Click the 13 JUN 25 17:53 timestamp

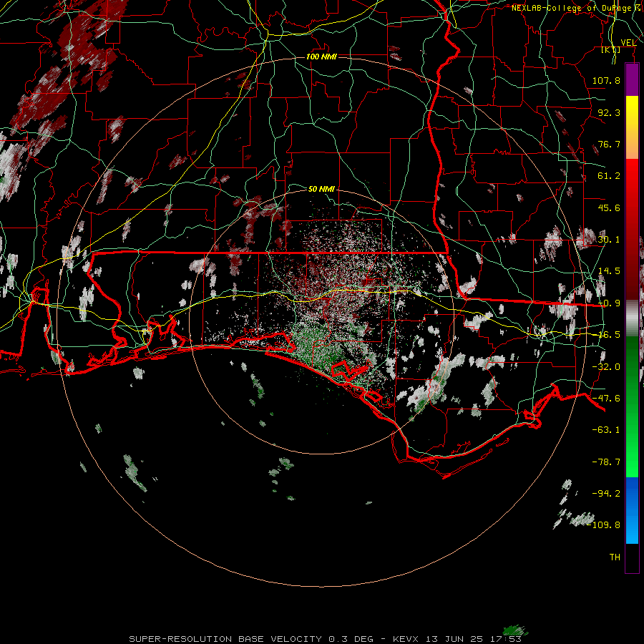click(x=474, y=639)
